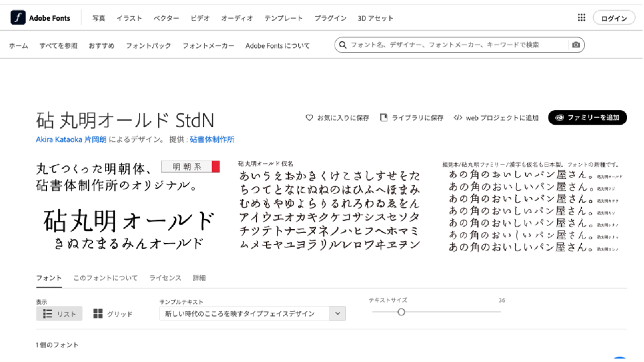644x362 pixels.
Task: Go to ホーム navigation link
Action: pos(18,46)
